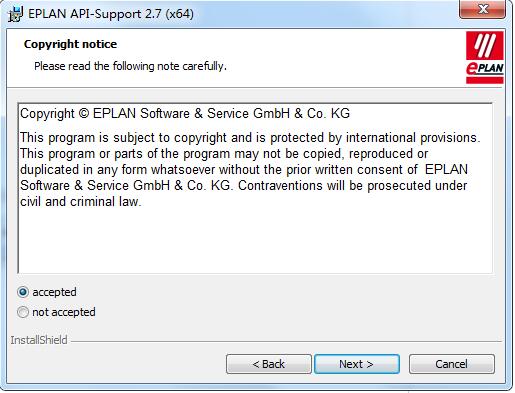Click the "Copyright notice" heading
The width and height of the screenshot is (515, 393).
(70, 44)
